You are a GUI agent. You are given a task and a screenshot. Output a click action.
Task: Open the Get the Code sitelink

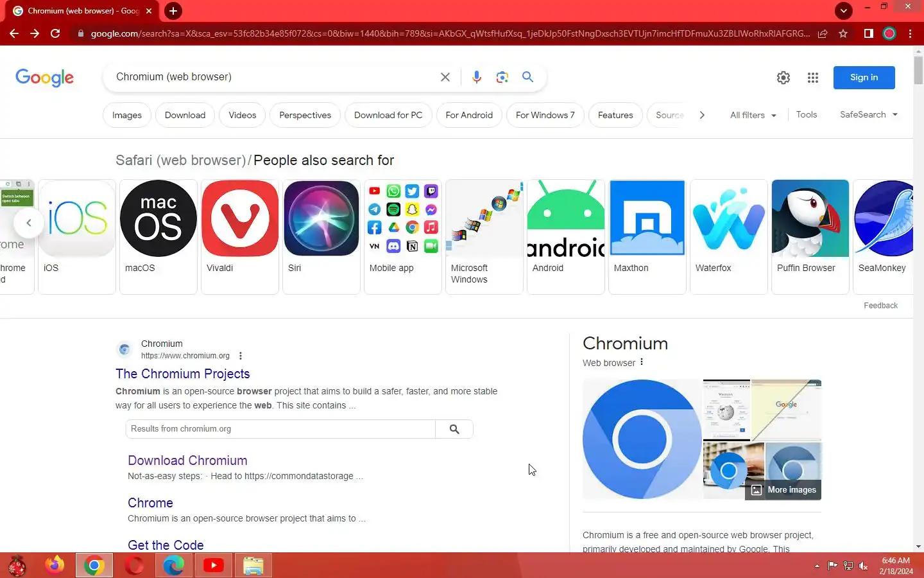166,545
